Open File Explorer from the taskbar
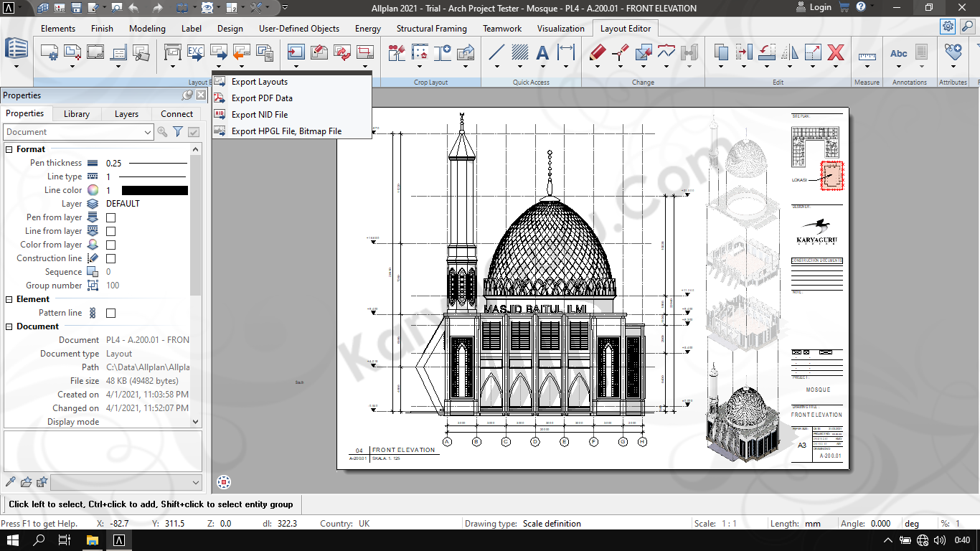This screenshot has height=551, width=980. pyautogui.click(x=93, y=540)
